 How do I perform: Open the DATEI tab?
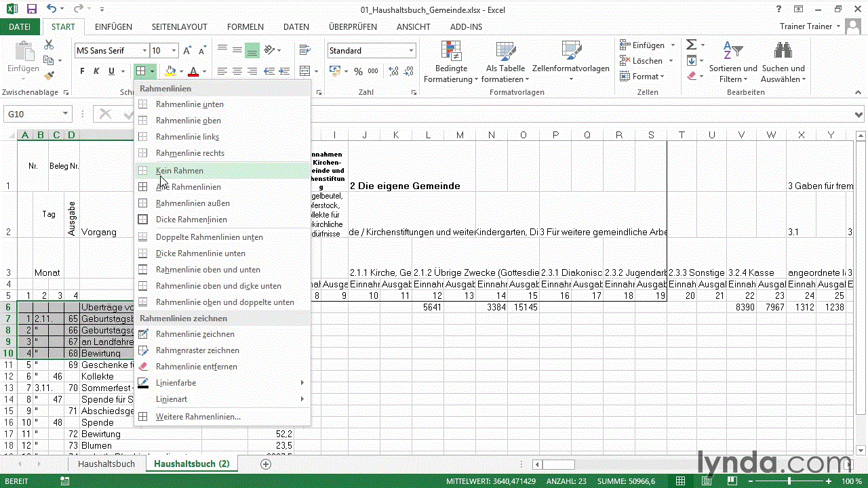click(x=20, y=27)
